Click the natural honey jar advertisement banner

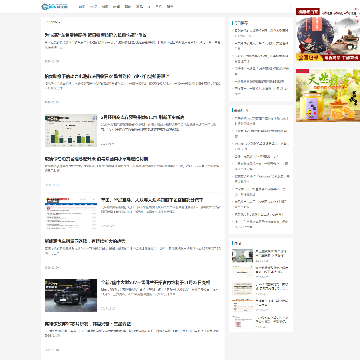pyautogui.click(x=328, y=95)
